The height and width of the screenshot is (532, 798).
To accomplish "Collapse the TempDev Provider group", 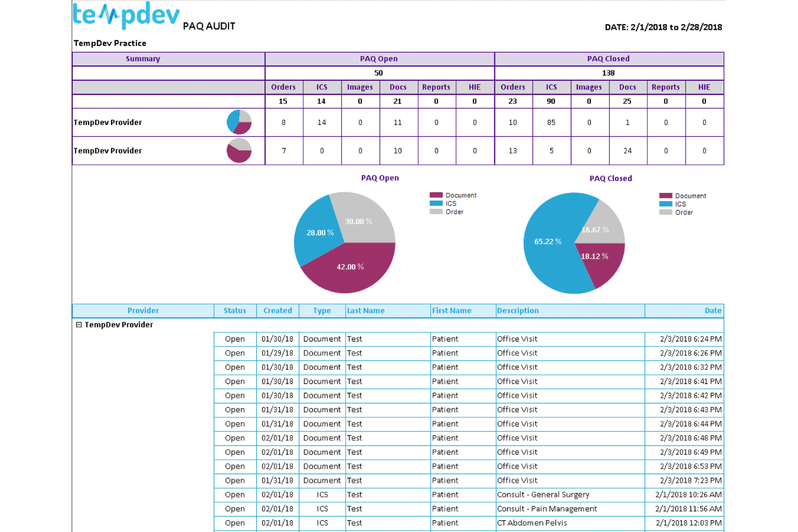I will click(79, 324).
